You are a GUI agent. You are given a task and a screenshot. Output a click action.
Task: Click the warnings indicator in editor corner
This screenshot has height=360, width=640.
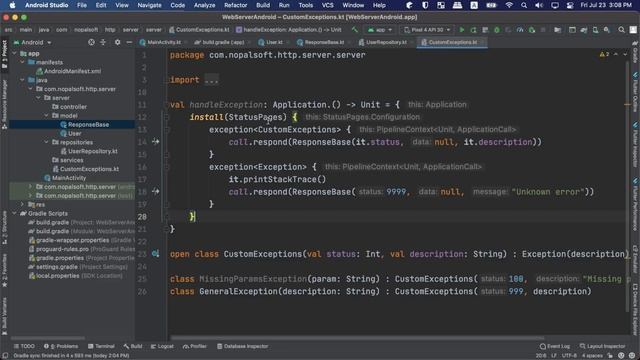point(604,54)
